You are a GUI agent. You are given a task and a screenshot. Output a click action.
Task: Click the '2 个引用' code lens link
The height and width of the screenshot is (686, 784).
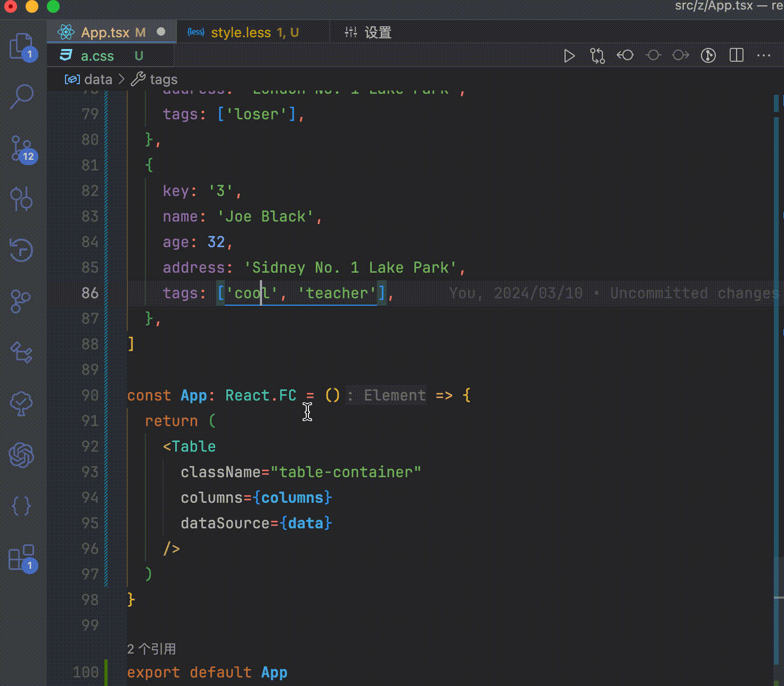pos(151,649)
